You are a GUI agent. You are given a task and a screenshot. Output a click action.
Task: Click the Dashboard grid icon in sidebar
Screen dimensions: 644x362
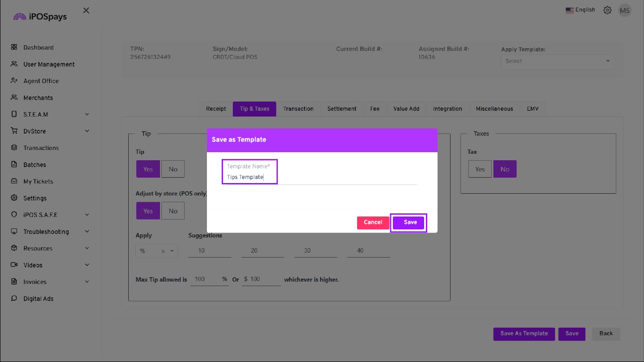point(14,47)
